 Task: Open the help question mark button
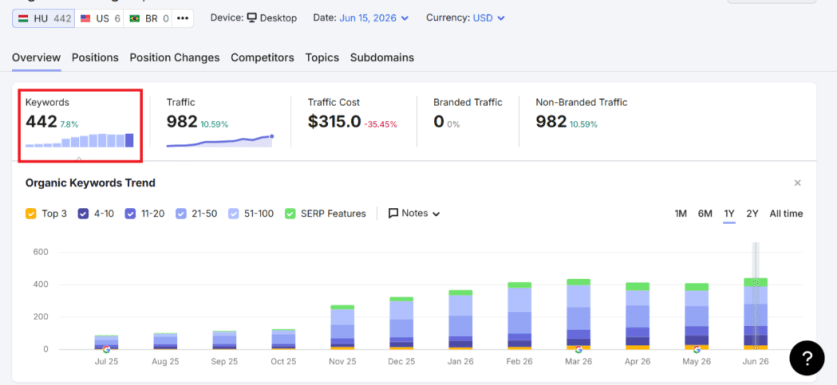coord(807,358)
